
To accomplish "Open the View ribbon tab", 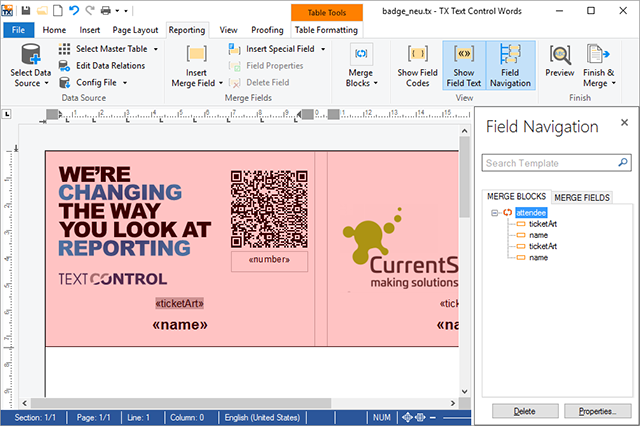I will point(228,30).
